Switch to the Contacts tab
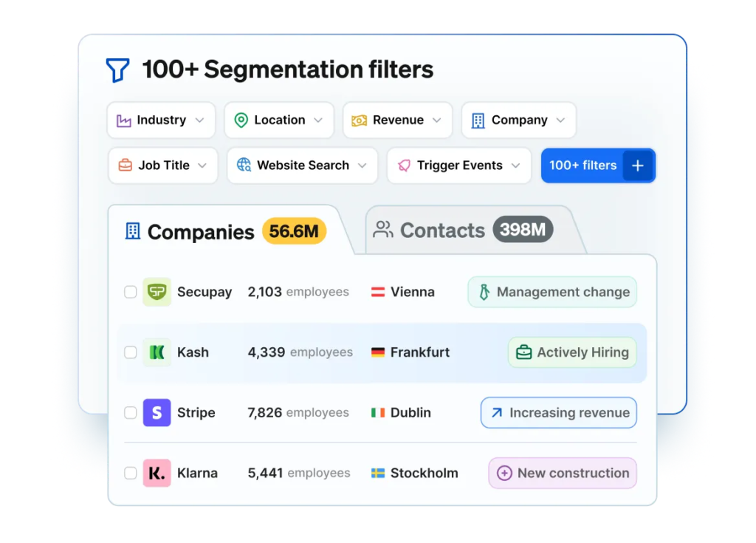 (x=443, y=230)
